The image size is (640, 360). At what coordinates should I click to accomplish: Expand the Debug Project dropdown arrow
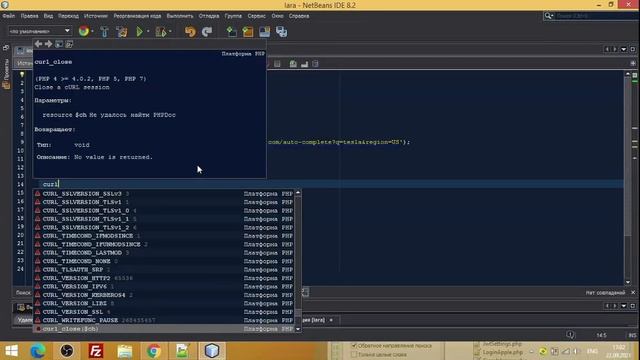[170, 31]
